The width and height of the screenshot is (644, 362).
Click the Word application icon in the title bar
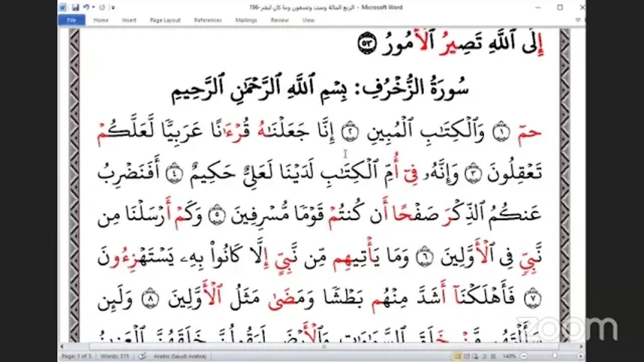coord(63,8)
